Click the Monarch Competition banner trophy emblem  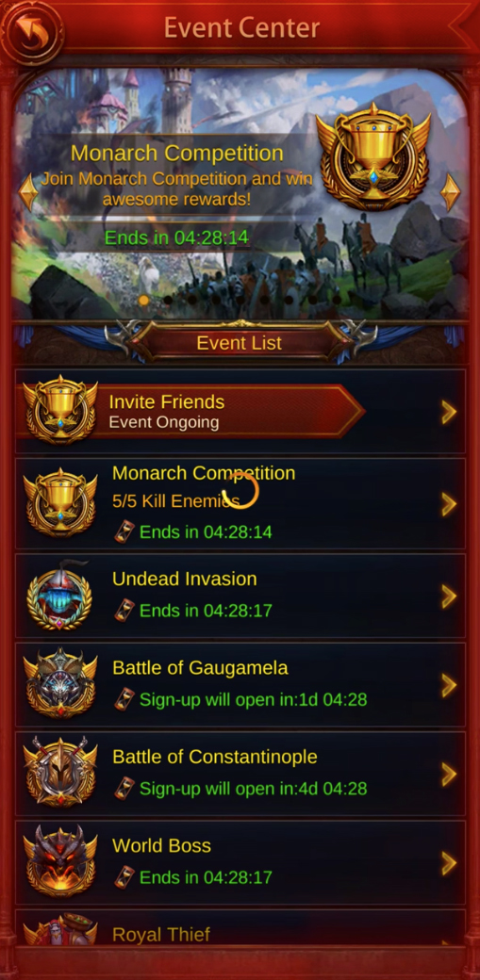[x=373, y=156]
